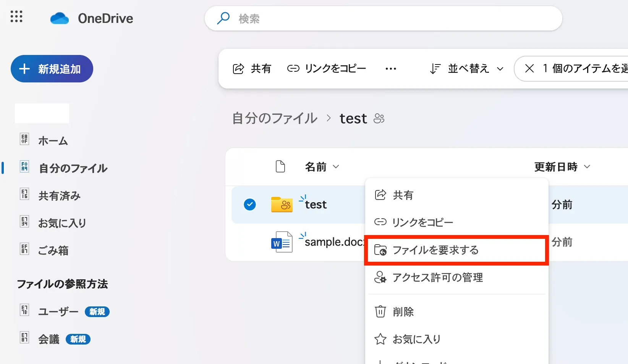This screenshot has height=364, width=628.
Task: Uncheck the test folder selection checkmark
Action: click(x=250, y=205)
